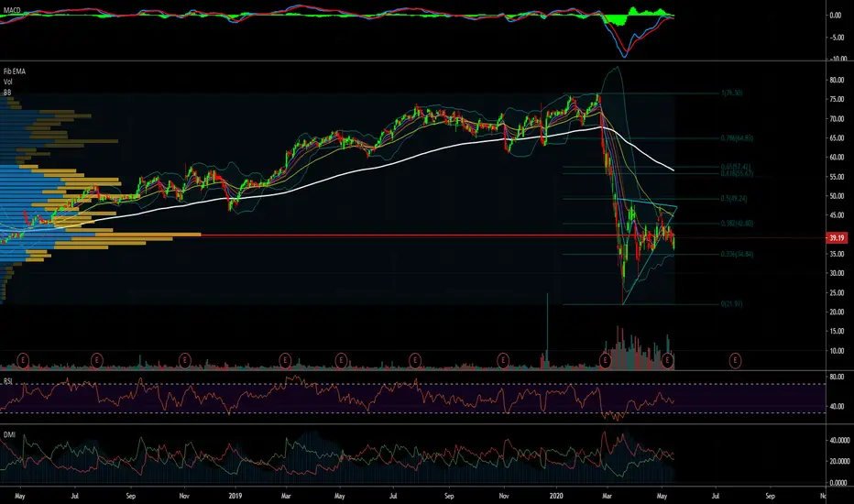Click the 2020 label on the time axis
The width and height of the screenshot is (854, 504).
coord(556,496)
